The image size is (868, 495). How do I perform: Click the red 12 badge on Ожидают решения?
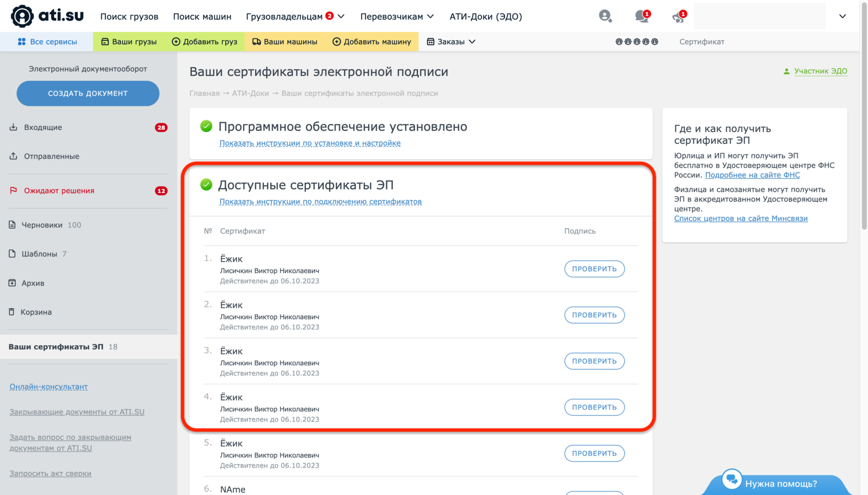(x=161, y=191)
